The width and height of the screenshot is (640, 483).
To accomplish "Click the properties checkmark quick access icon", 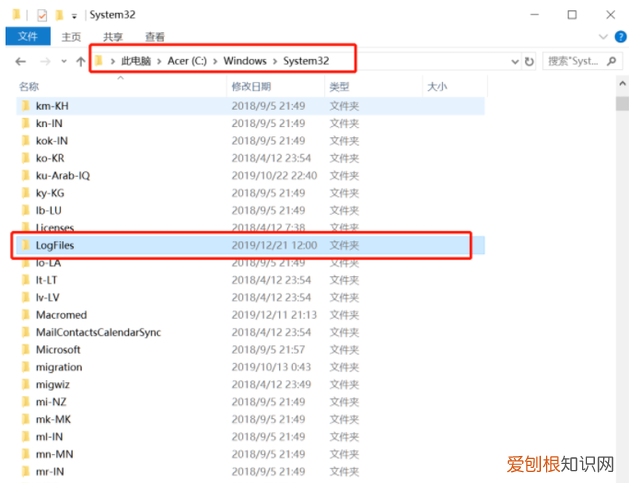I will tap(42, 16).
